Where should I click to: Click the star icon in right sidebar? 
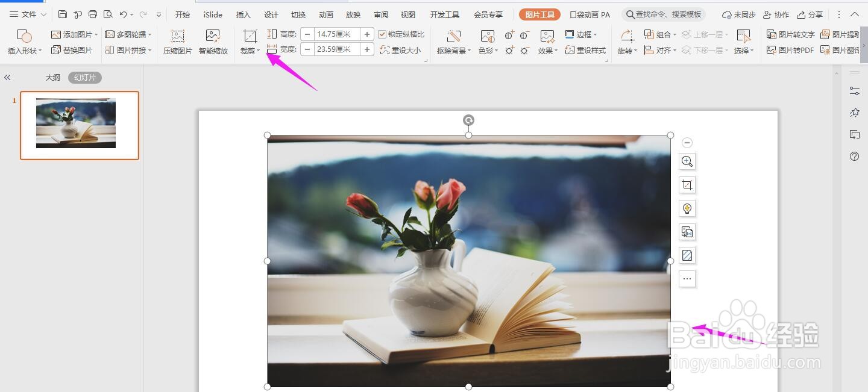(855, 113)
